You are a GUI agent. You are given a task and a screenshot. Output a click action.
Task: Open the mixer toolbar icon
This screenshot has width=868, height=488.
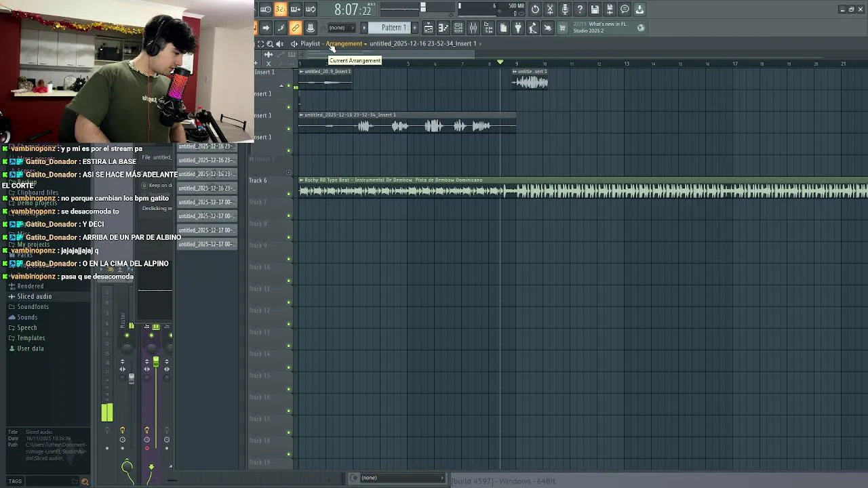(473, 28)
